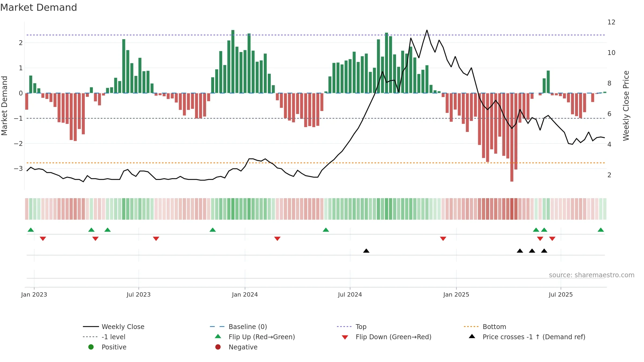Toggle the -1 level legend entry
The image size is (644, 362).
click(104, 337)
